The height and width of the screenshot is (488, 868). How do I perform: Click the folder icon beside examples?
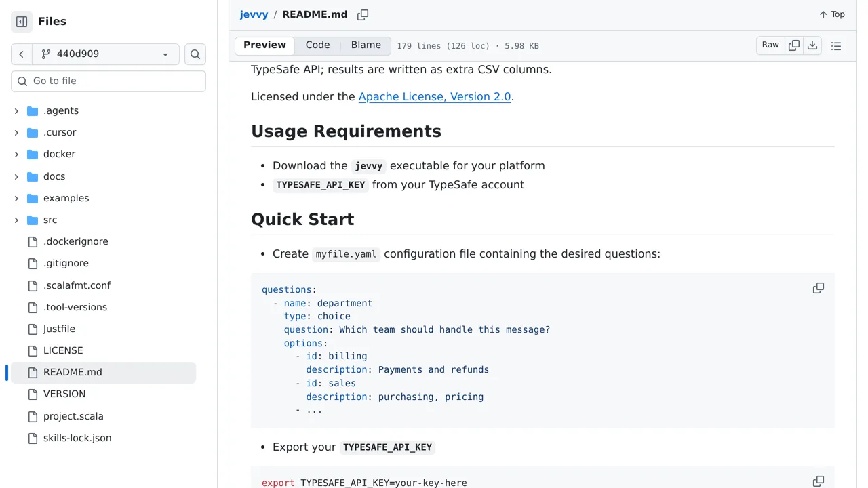[x=33, y=199]
